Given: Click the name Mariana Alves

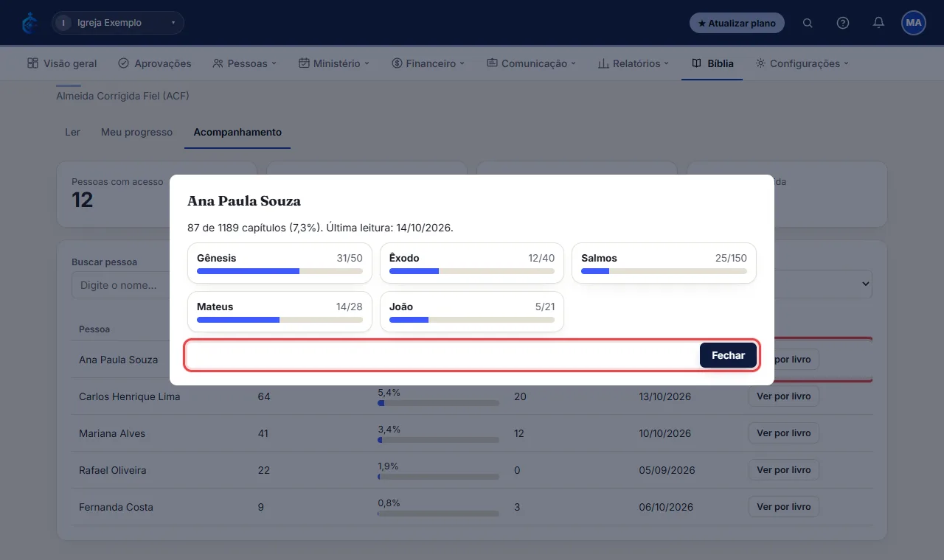Looking at the screenshot, I should pyautogui.click(x=112, y=433).
